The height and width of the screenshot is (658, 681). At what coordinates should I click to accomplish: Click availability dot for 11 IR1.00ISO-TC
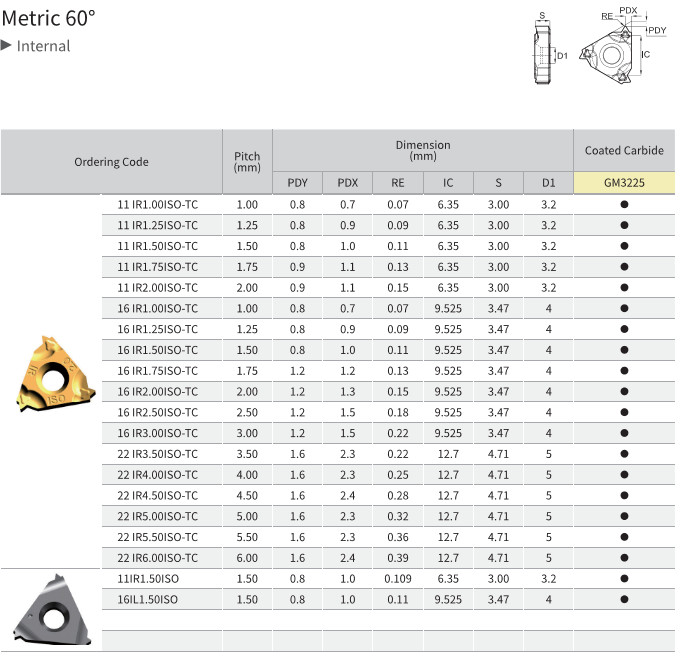tap(625, 205)
